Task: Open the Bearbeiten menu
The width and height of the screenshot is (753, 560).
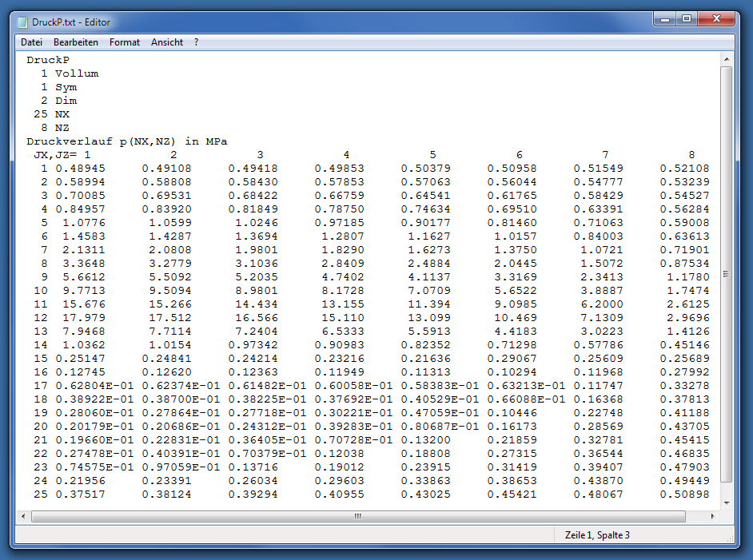Action: pyautogui.click(x=75, y=42)
